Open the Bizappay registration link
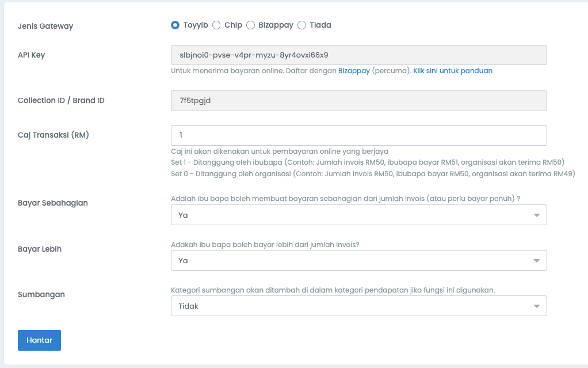 (x=354, y=71)
